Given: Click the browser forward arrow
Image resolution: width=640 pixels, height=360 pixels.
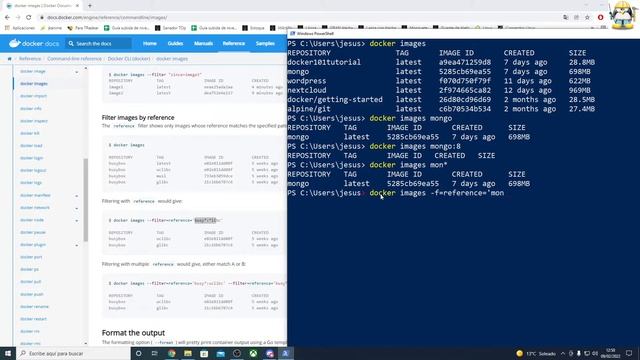Looking at the screenshot, I should 18,18.
